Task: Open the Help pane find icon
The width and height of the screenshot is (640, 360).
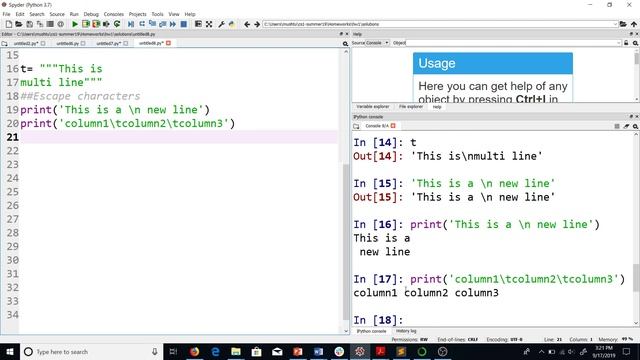Action: coord(636,43)
